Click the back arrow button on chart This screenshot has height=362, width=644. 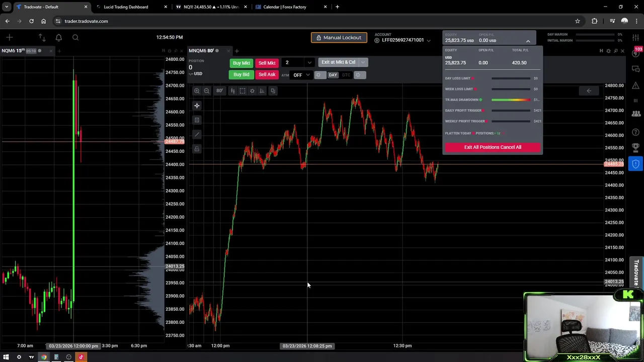(x=589, y=91)
